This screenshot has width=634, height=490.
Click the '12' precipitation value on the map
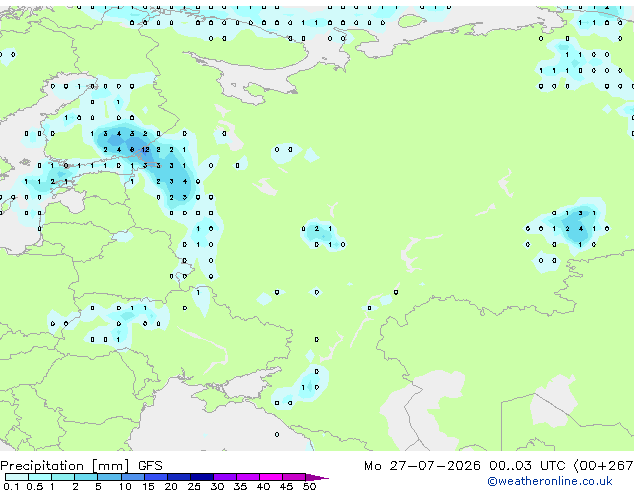[x=145, y=150]
